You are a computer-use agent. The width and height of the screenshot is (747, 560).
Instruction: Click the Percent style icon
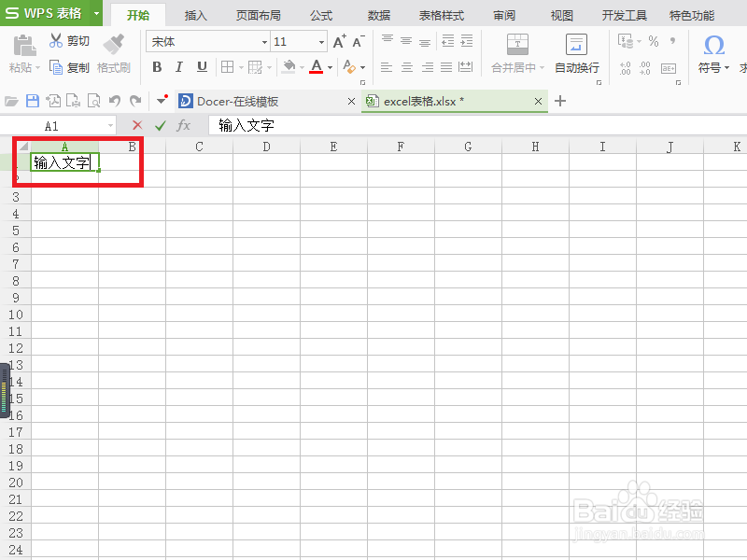tap(653, 42)
